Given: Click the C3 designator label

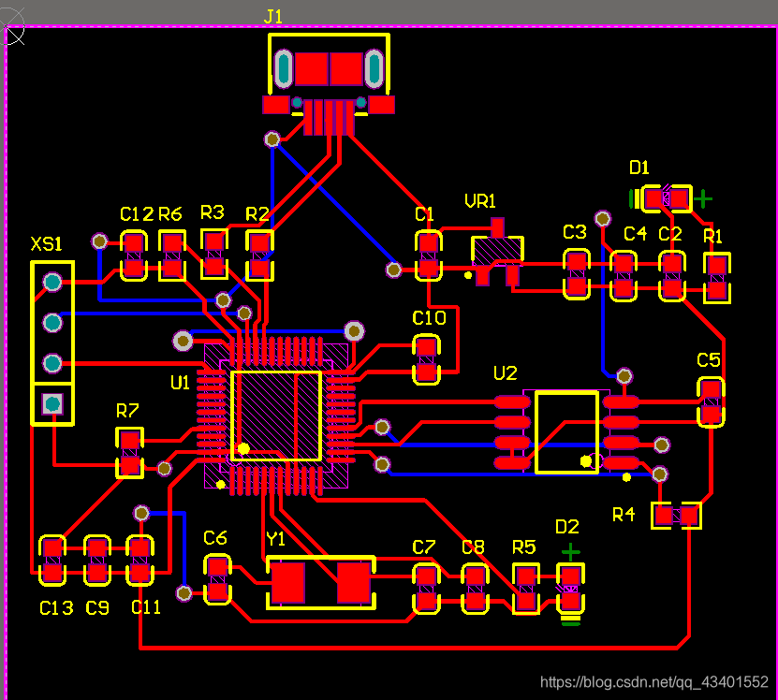Looking at the screenshot, I should tap(575, 232).
